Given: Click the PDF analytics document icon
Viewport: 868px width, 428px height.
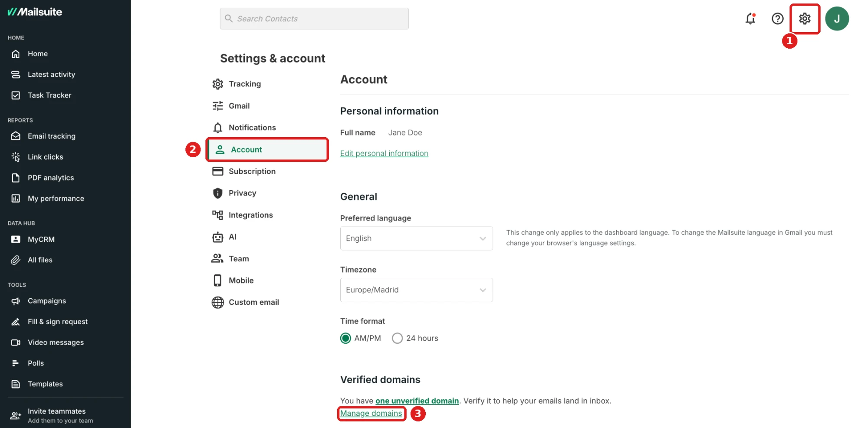Looking at the screenshot, I should [x=16, y=178].
